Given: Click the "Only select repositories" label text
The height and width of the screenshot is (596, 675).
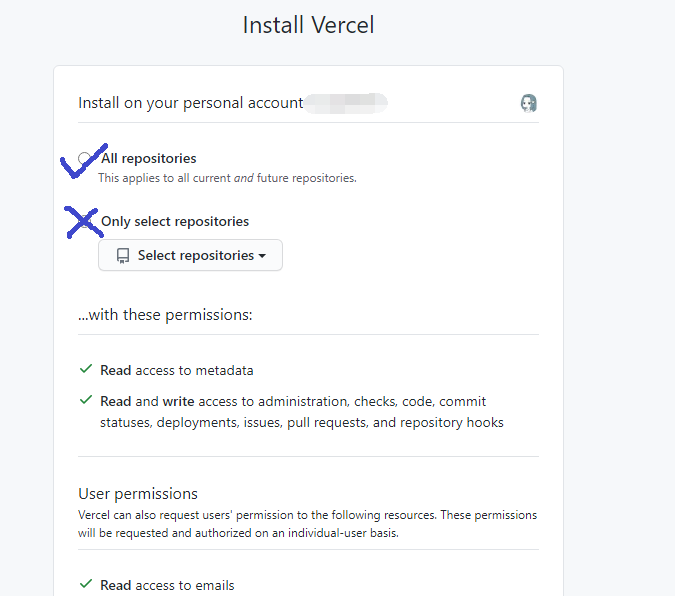Looking at the screenshot, I should pos(175,221).
